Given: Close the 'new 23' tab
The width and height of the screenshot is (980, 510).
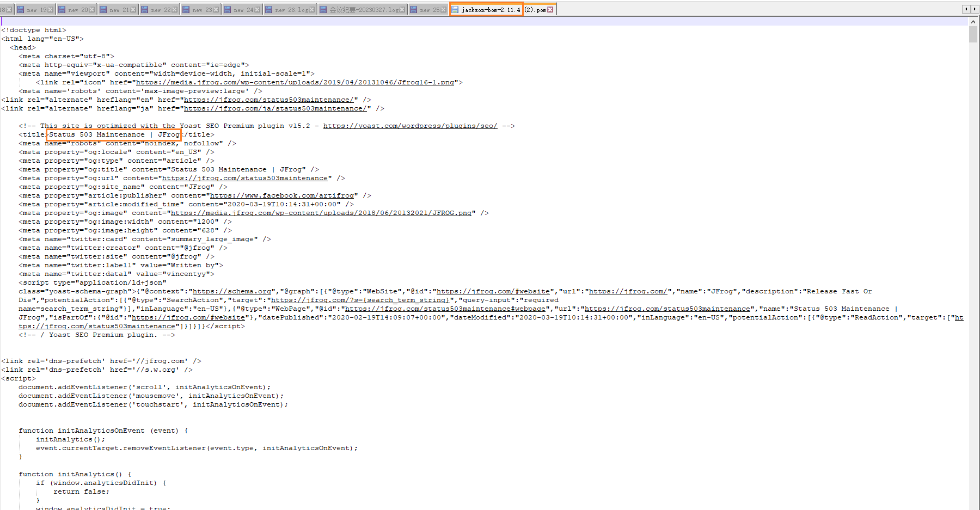Looking at the screenshot, I should [216, 10].
